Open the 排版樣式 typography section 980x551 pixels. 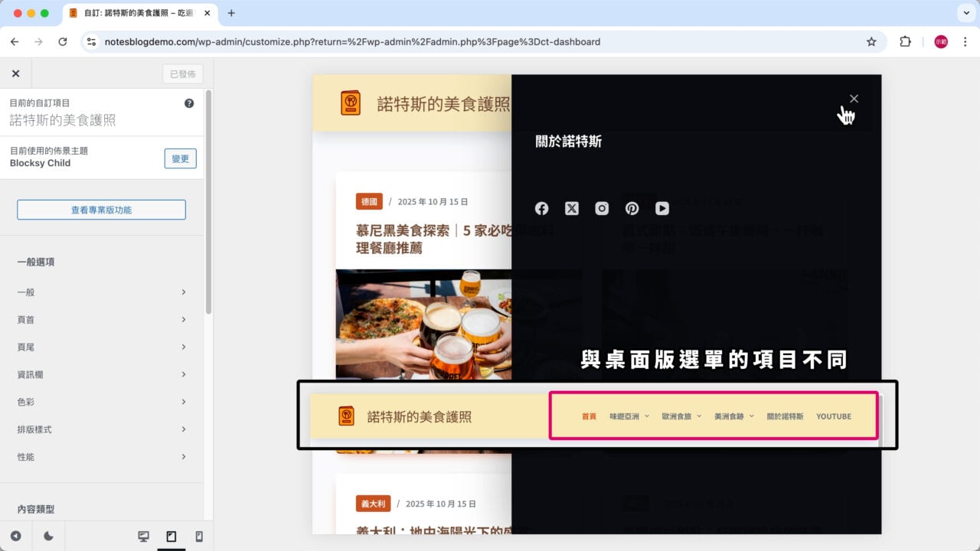102,429
